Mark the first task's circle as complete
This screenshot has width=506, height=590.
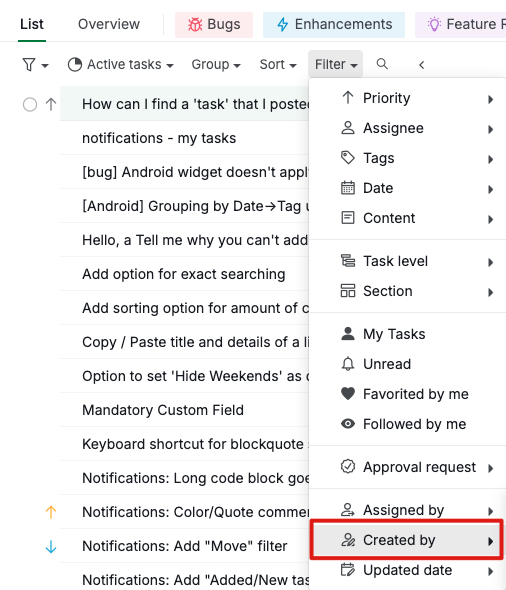click(x=30, y=104)
